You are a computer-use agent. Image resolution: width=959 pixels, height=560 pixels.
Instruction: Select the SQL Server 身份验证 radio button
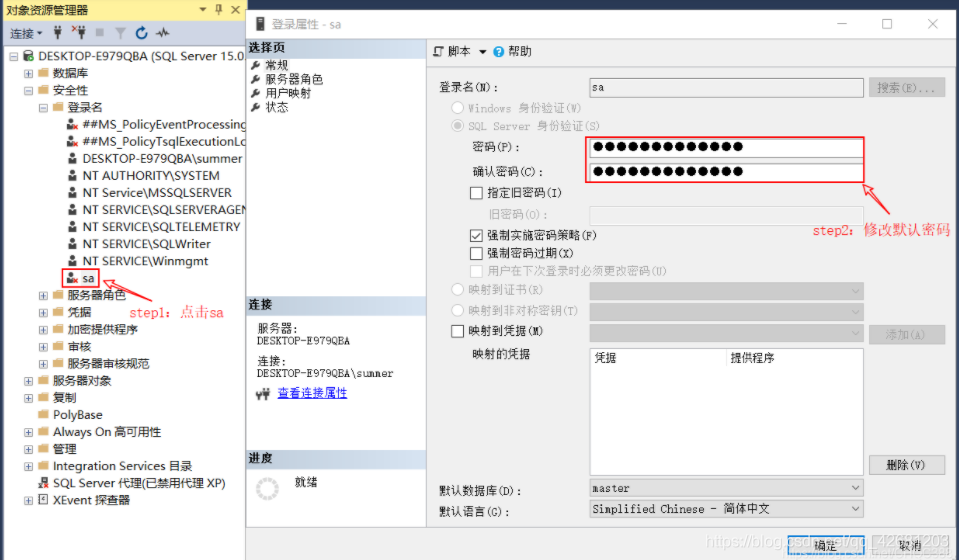(457, 126)
